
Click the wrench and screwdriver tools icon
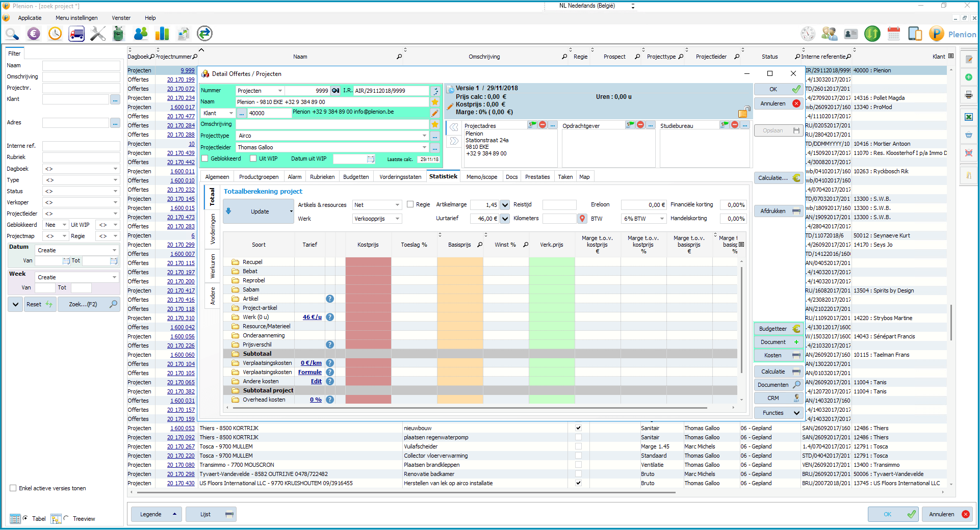[x=97, y=34]
